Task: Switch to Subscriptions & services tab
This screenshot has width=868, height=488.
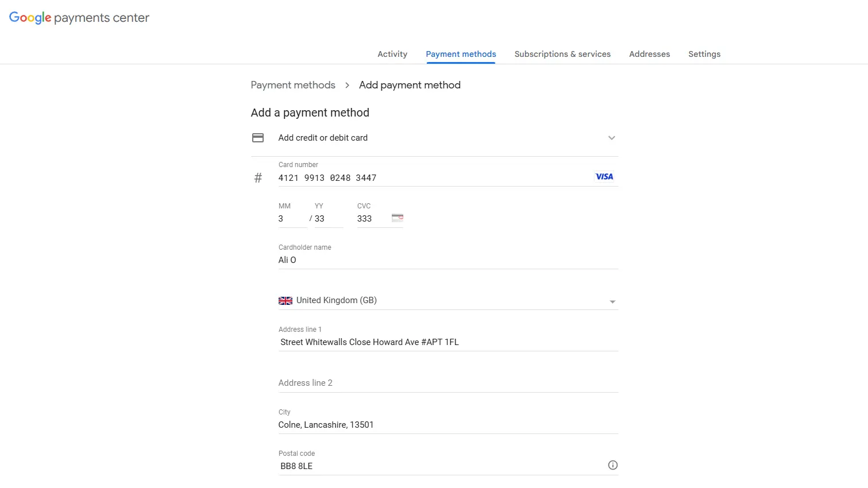Action: click(562, 54)
